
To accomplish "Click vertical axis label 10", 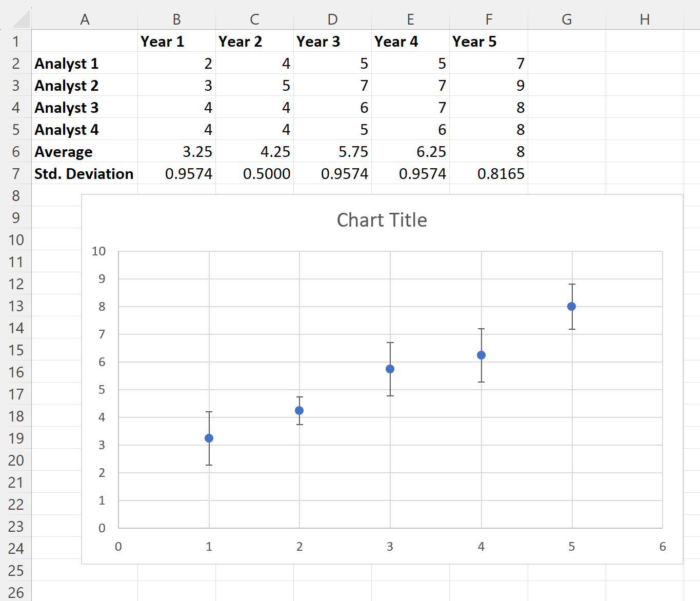I will click(98, 251).
